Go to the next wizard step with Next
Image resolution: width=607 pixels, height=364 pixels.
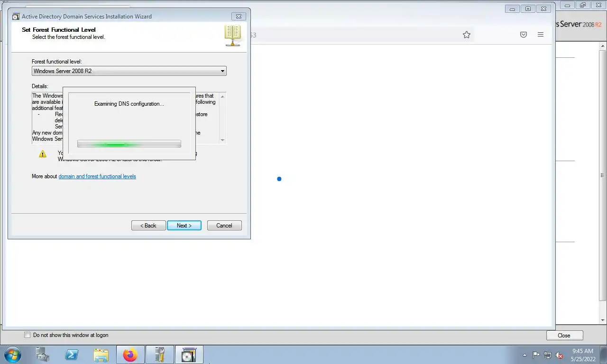click(x=184, y=226)
